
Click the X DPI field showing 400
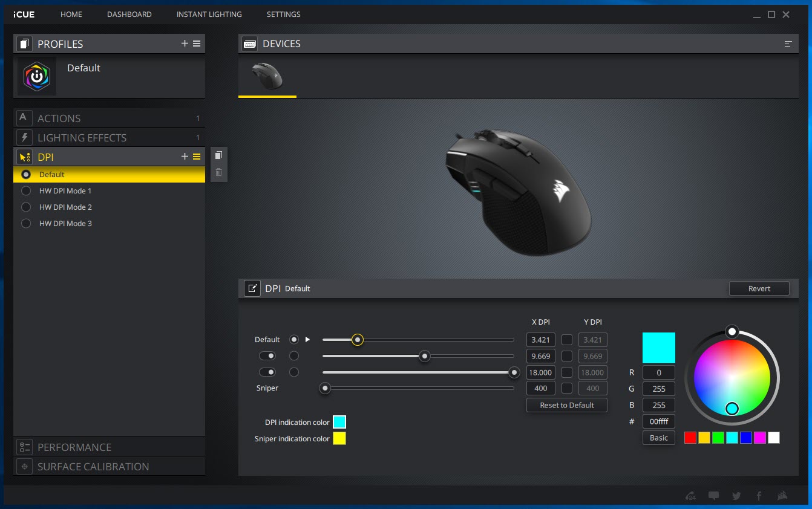click(541, 388)
